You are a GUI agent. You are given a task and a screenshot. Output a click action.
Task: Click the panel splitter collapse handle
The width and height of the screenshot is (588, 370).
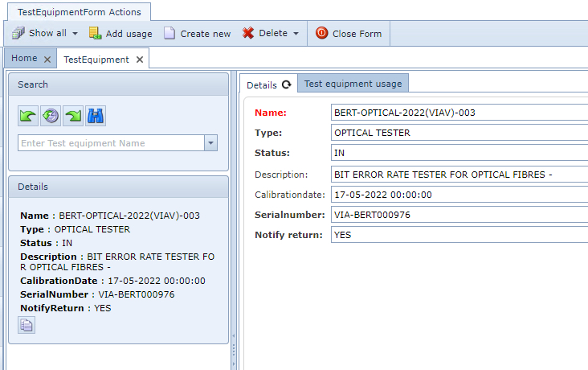(234, 350)
